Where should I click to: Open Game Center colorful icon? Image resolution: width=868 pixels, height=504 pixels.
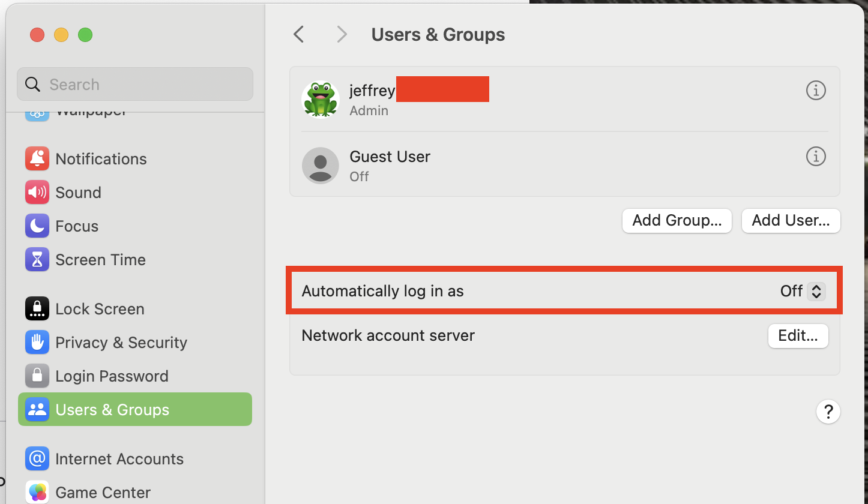point(37,492)
